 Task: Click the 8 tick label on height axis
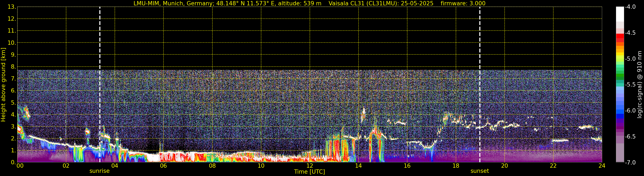(x=13, y=66)
